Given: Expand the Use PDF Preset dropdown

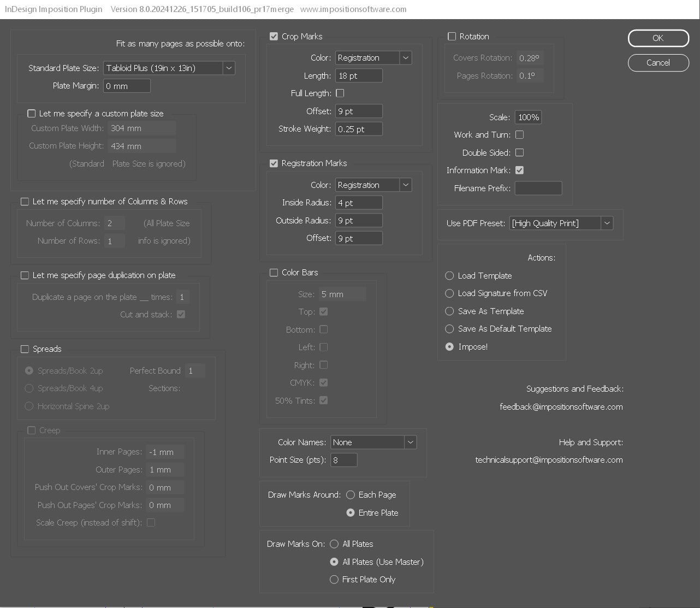Looking at the screenshot, I should [x=607, y=223].
